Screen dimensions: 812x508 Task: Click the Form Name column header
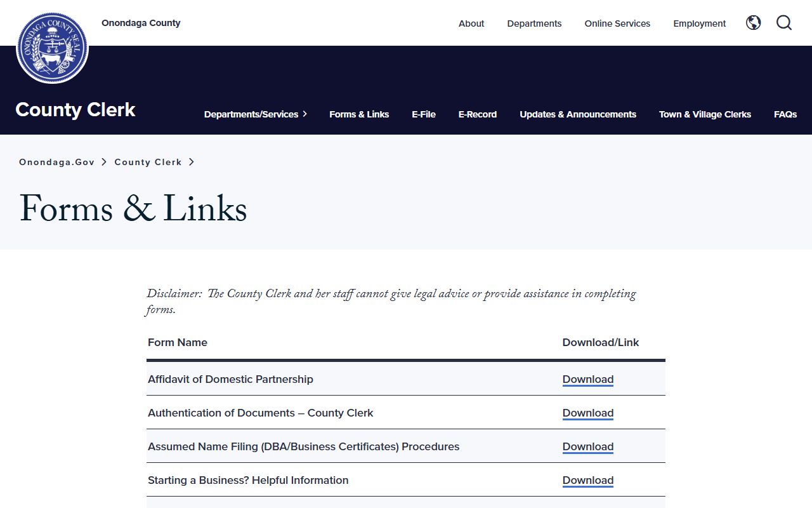[178, 342]
